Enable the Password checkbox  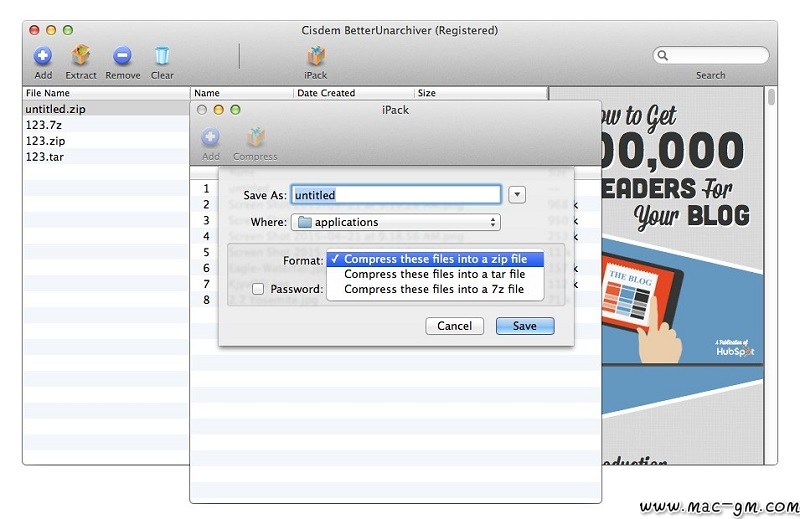258,289
